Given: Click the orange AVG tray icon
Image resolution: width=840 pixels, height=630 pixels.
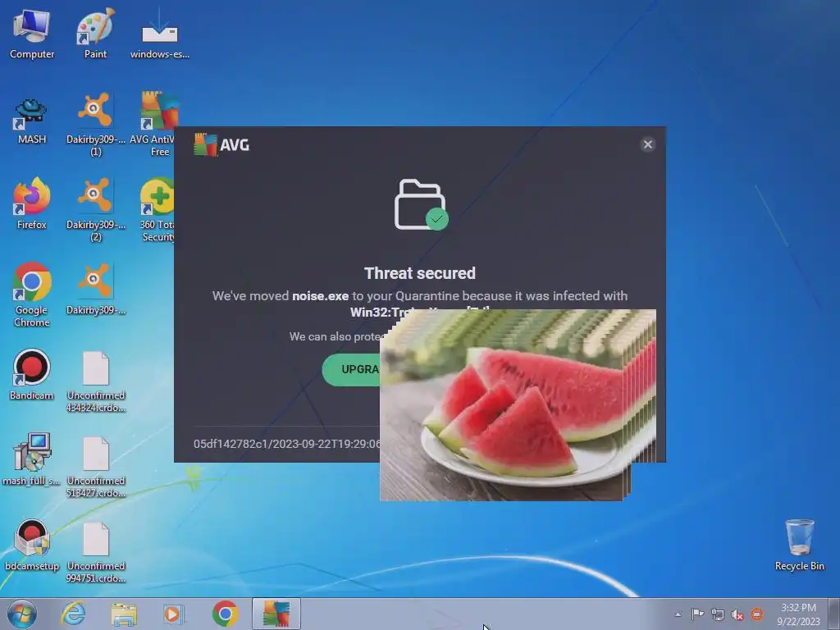Looking at the screenshot, I should 757,614.
